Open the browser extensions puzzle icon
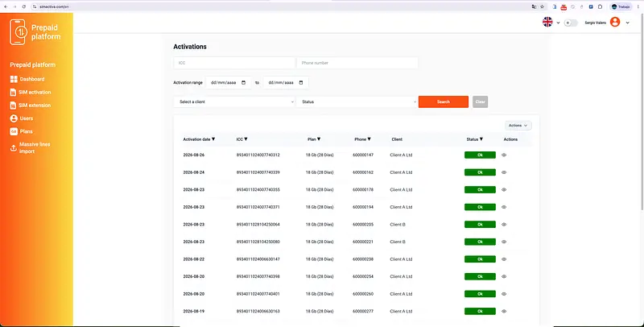The width and height of the screenshot is (644, 327). click(600, 6)
